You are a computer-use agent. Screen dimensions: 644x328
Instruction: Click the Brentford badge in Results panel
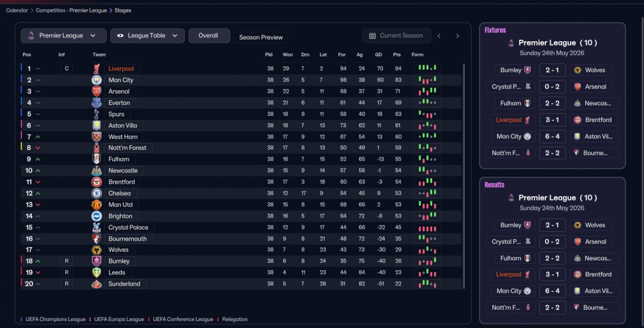[x=578, y=274]
